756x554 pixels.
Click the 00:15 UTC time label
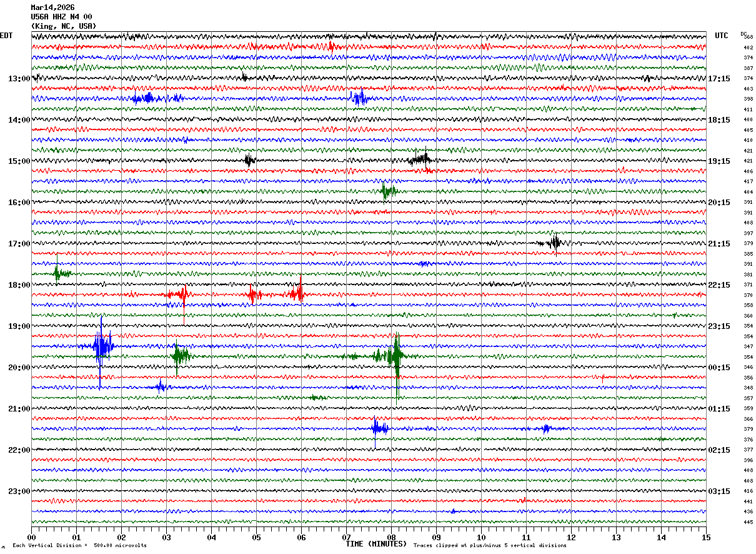tap(719, 368)
